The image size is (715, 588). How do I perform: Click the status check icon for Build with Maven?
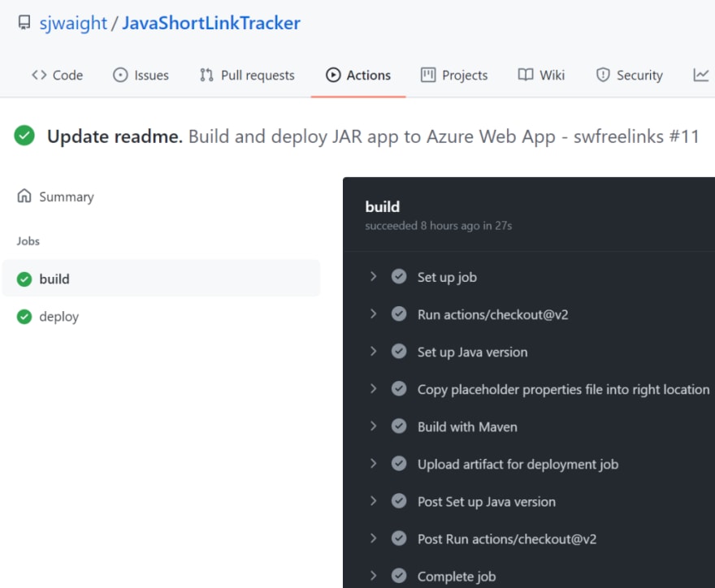(x=399, y=426)
